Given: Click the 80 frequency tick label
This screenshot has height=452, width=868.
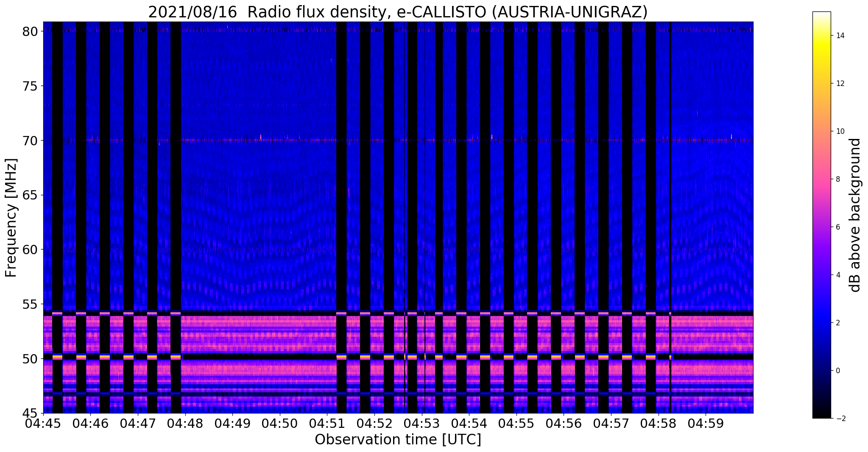Looking at the screenshot, I should tap(31, 31).
